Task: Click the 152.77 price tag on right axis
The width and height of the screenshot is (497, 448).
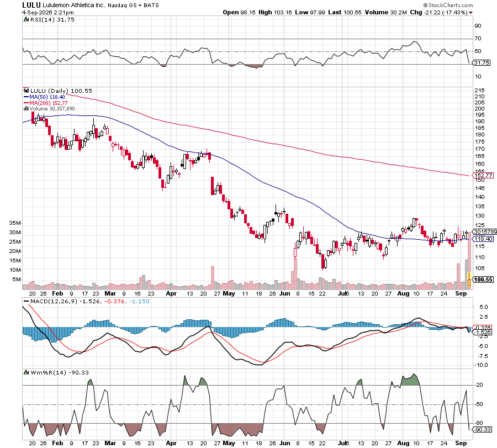Action: pyautogui.click(x=483, y=175)
